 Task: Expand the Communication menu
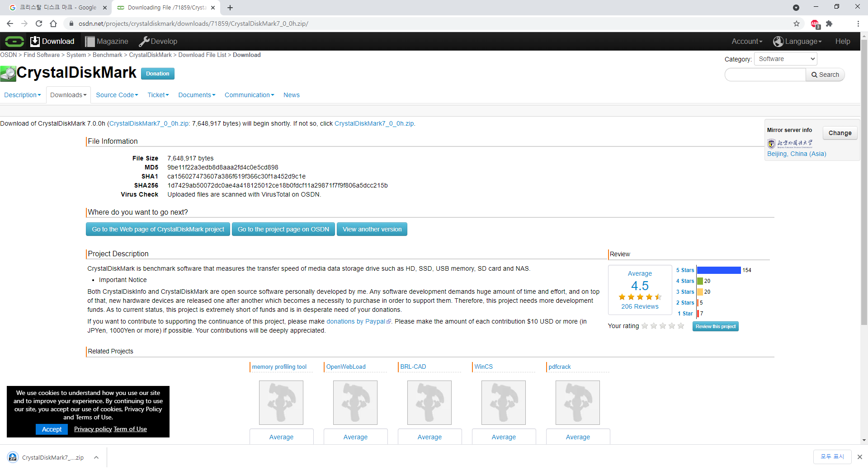[250, 95]
